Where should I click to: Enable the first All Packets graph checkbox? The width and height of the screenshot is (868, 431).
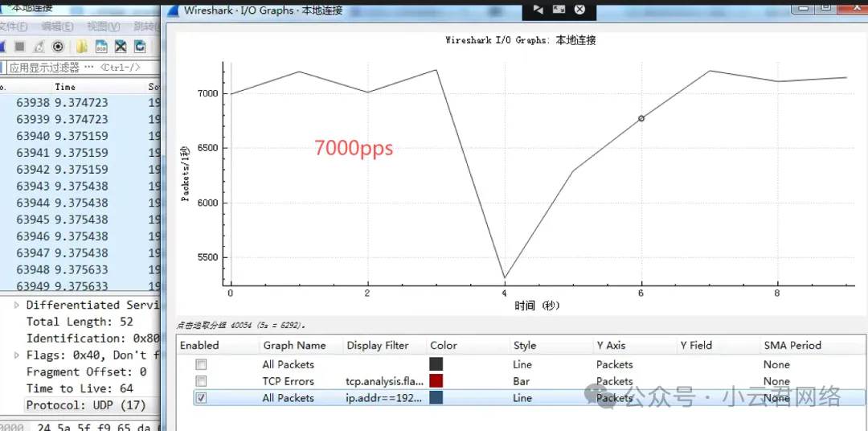click(x=201, y=365)
